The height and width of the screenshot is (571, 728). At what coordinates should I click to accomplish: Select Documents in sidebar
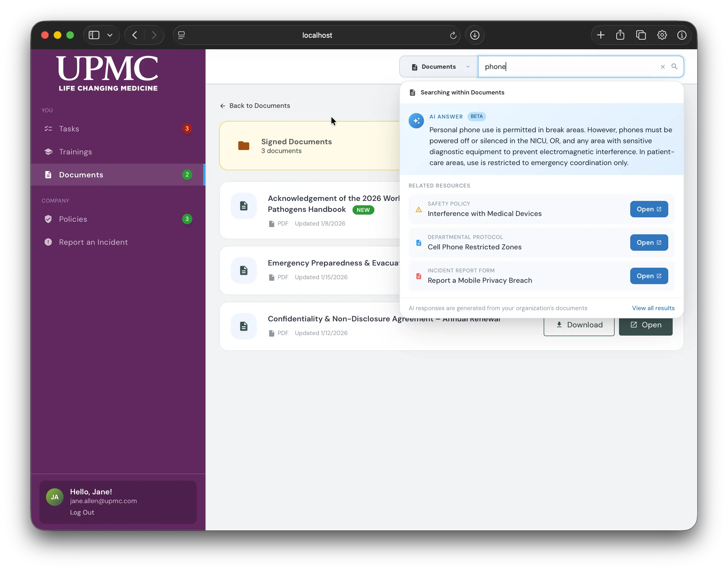coord(118,175)
